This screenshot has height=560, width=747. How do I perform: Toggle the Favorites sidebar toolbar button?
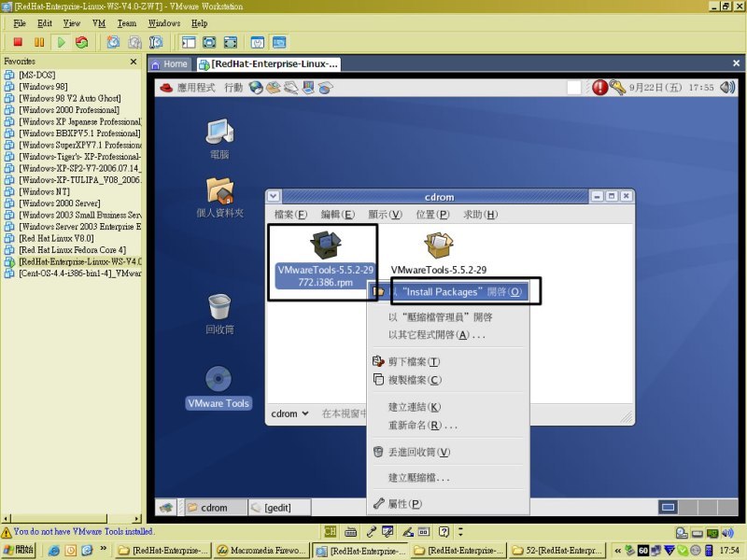pos(189,42)
